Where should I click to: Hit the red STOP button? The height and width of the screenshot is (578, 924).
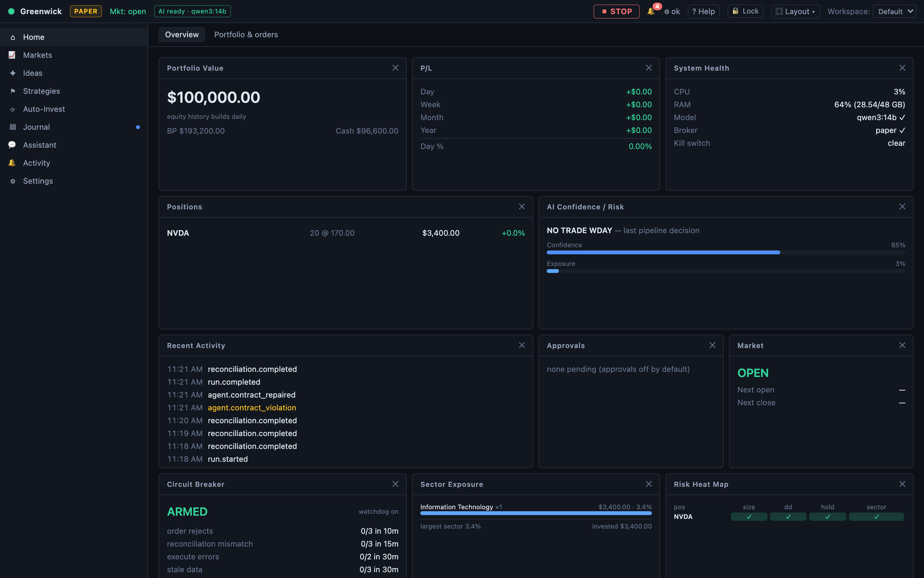coord(616,12)
